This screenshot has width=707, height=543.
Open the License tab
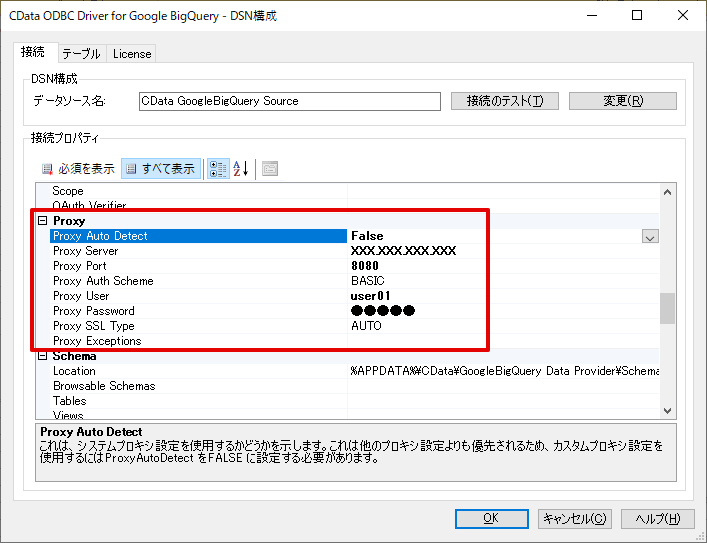pyautogui.click(x=132, y=54)
